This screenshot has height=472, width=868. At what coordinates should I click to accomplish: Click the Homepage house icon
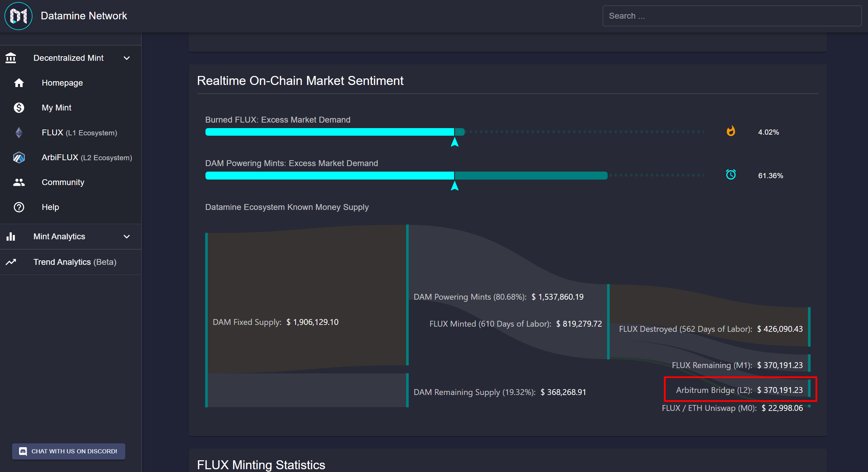(x=19, y=83)
